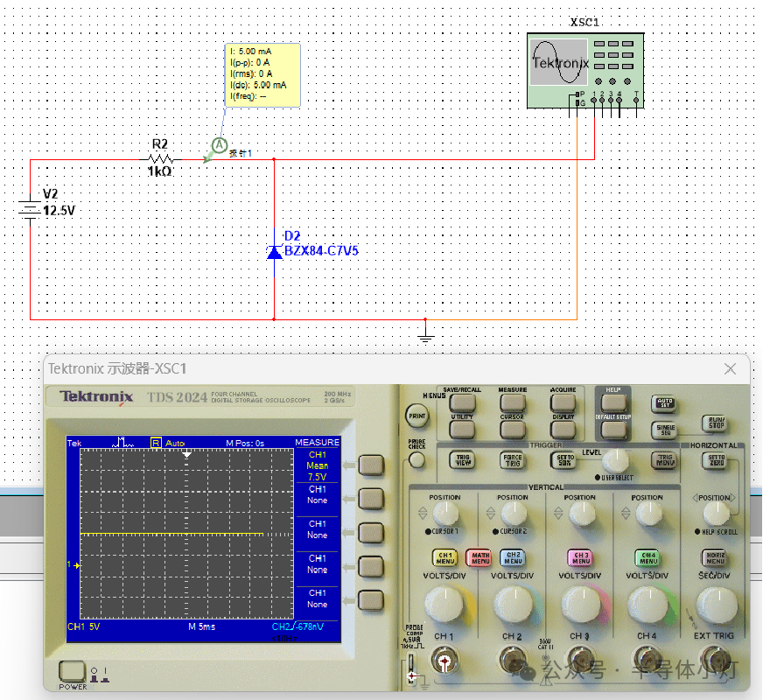Click the SINGLE SEQ button
The height and width of the screenshot is (700, 763).
point(665,430)
